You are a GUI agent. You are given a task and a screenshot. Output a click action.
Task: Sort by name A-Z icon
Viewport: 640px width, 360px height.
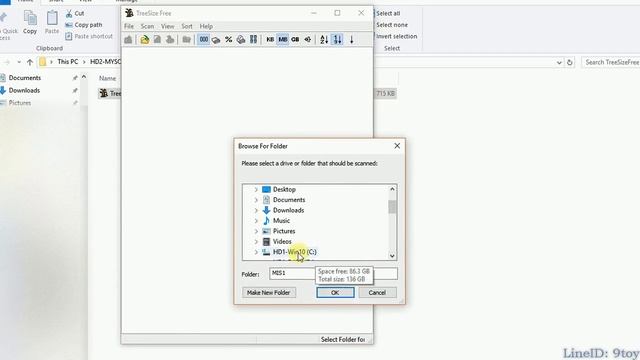[x=324, y=40]
